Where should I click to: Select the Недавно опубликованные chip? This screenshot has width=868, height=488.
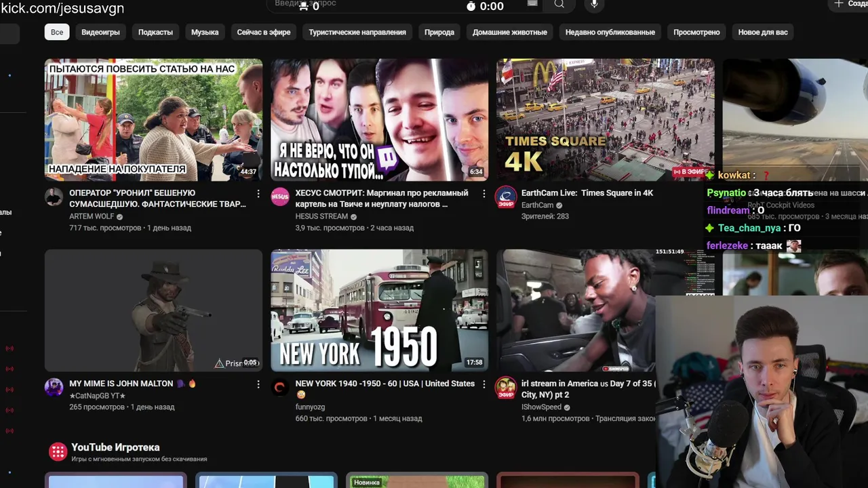tap(610, 32)
